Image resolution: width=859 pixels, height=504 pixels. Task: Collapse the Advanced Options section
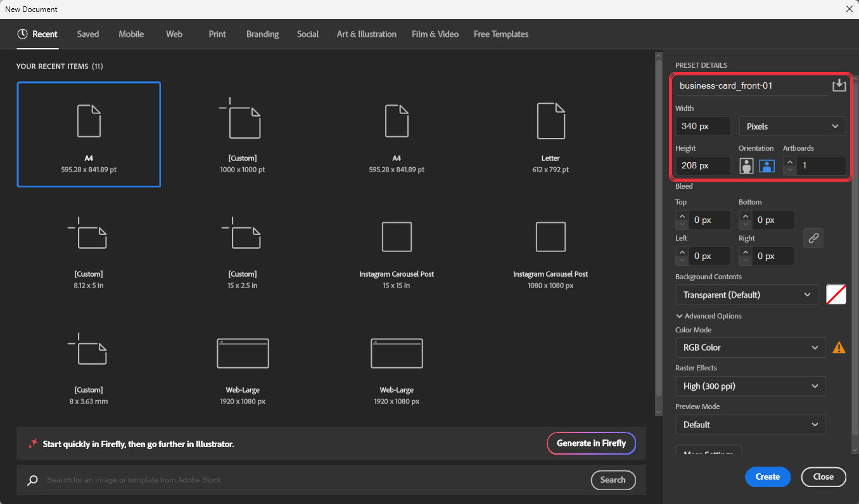[708, 316]
